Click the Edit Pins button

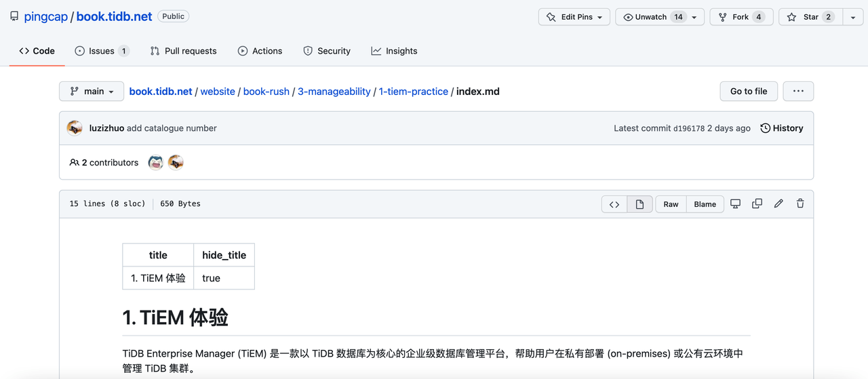point(574,17)
